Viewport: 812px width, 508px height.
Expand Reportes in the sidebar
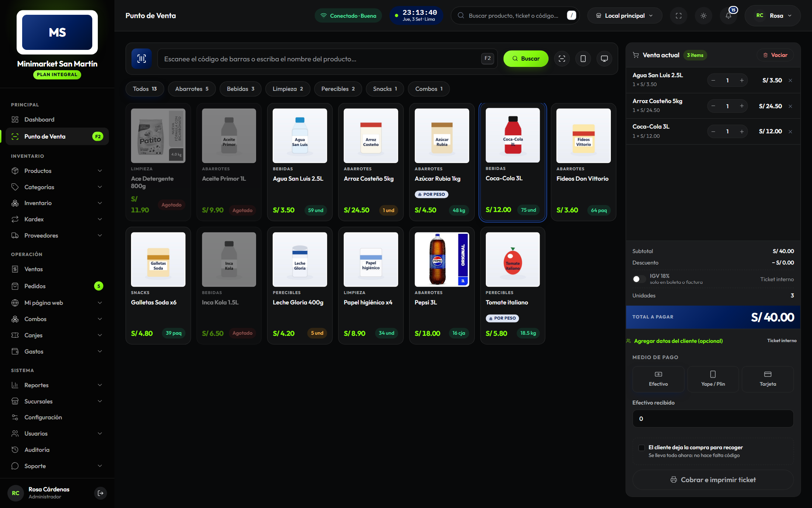(x=57, y=385)
